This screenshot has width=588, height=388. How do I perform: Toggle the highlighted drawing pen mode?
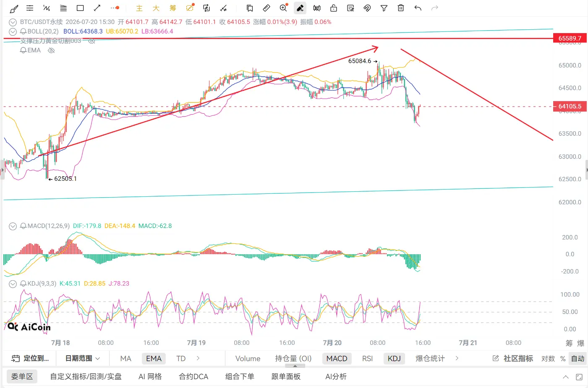[300, 8]
